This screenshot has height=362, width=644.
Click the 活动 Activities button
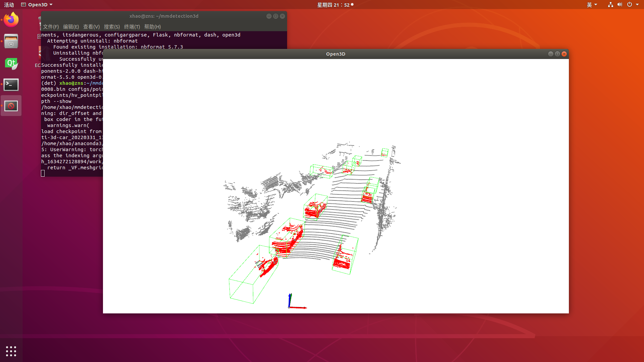pos(9,5)
